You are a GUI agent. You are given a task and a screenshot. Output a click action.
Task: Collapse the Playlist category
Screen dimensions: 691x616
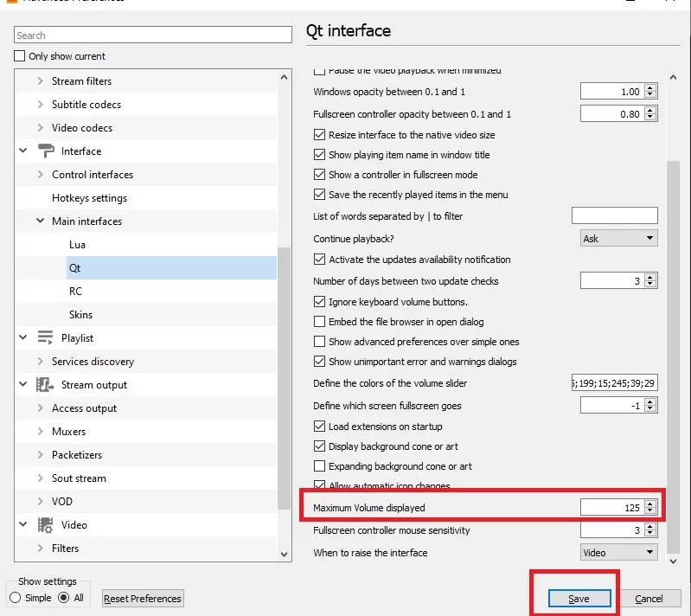[23, 337]
